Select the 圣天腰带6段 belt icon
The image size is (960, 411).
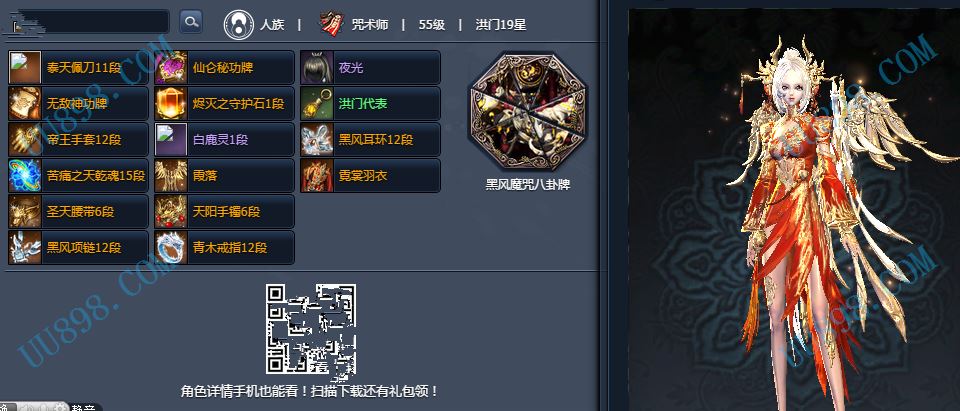25,212
